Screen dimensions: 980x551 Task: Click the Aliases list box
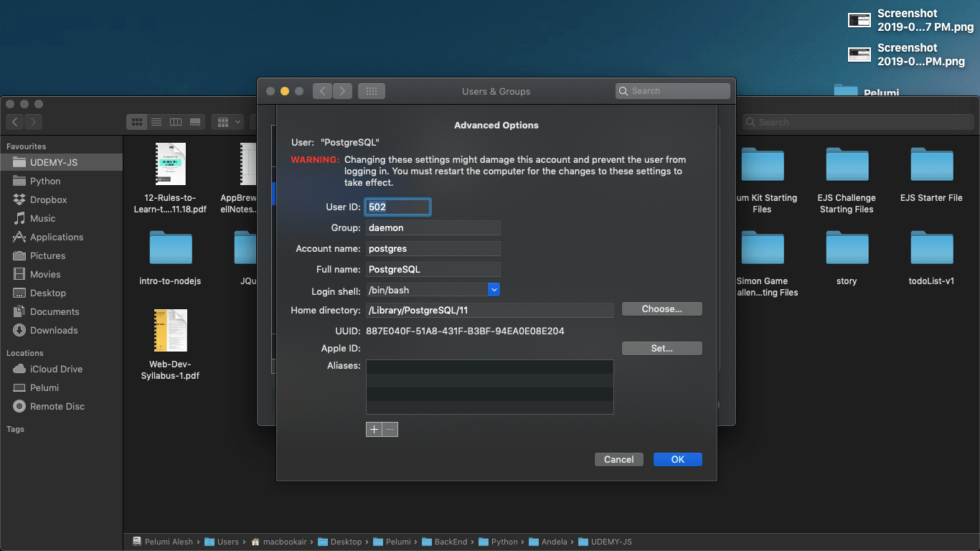[489, 387]
